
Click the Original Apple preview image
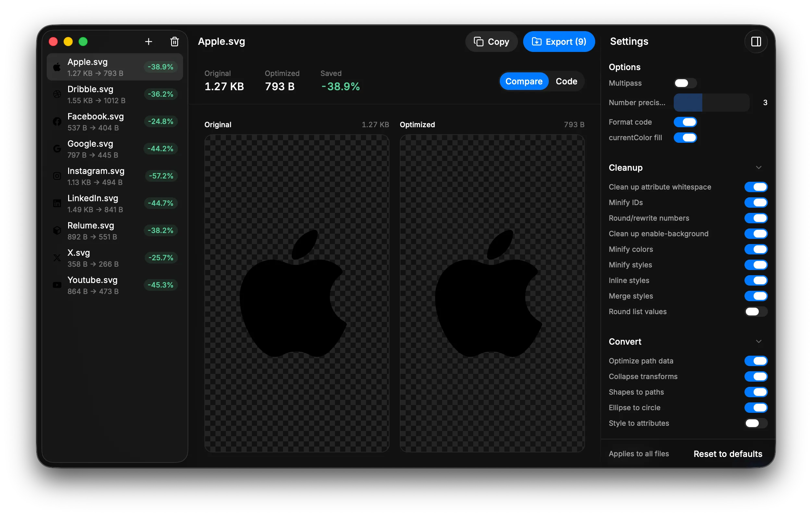point(297,293)
